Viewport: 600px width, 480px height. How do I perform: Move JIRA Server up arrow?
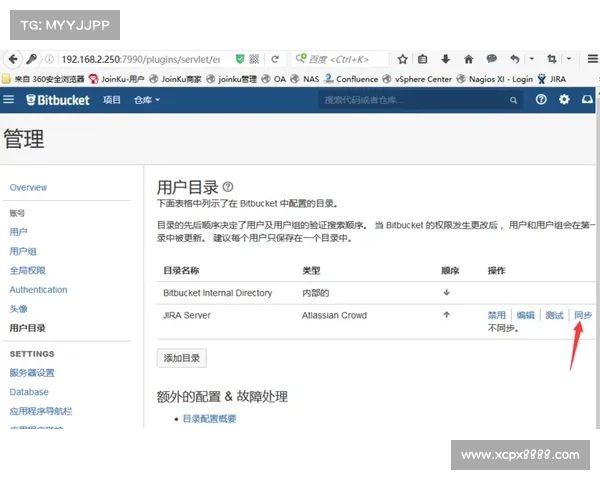(446, 315)
